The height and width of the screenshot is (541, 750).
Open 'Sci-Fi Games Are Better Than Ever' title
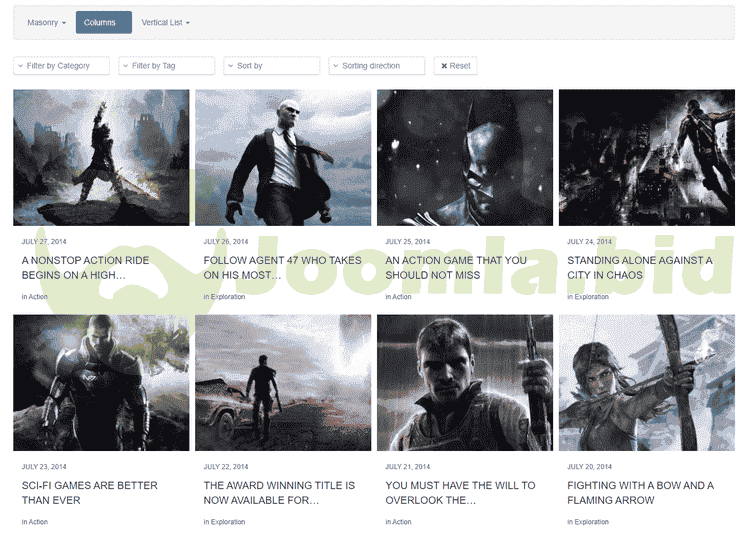pyautogui.click(x=90, y=492)
